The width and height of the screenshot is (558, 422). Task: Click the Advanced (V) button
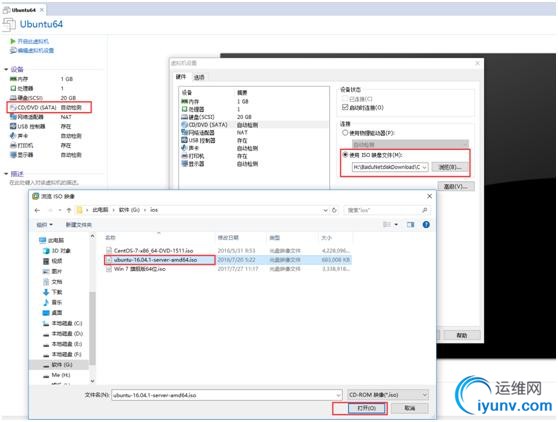coord(456,186)
